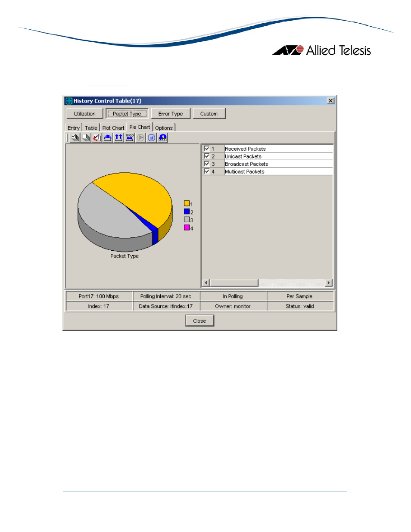Click the Index: 17 status cell
This screenshot has height=532, width=411.
[x=99, y=306]
